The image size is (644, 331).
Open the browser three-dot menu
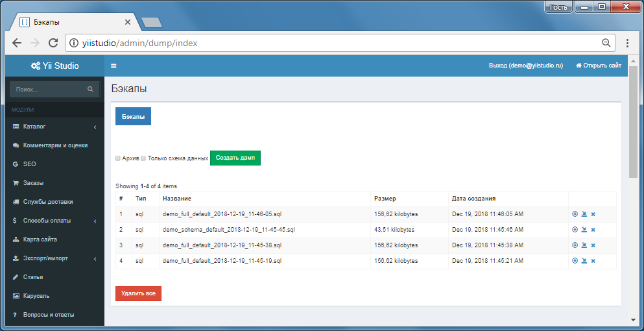click(x=627, y=43)
